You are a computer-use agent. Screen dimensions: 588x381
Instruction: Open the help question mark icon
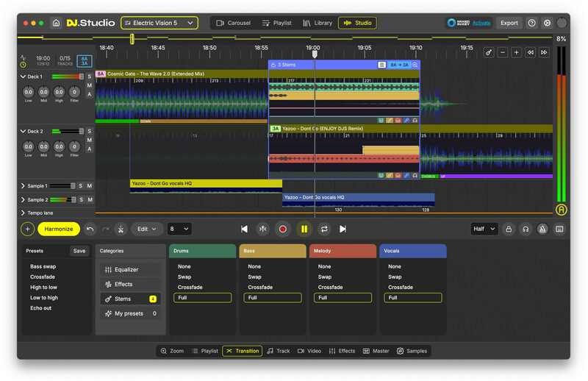pyautogui.click(x=531, y=23)
